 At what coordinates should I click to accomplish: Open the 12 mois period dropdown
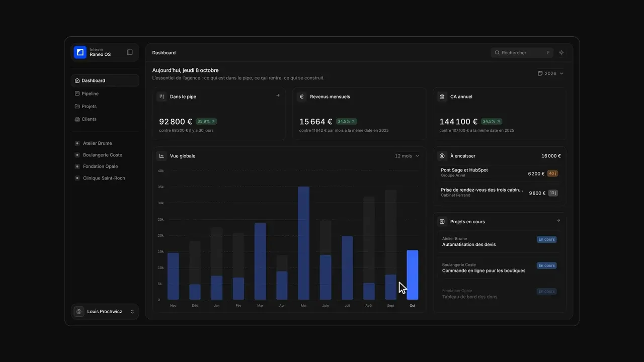click(407, 156)
